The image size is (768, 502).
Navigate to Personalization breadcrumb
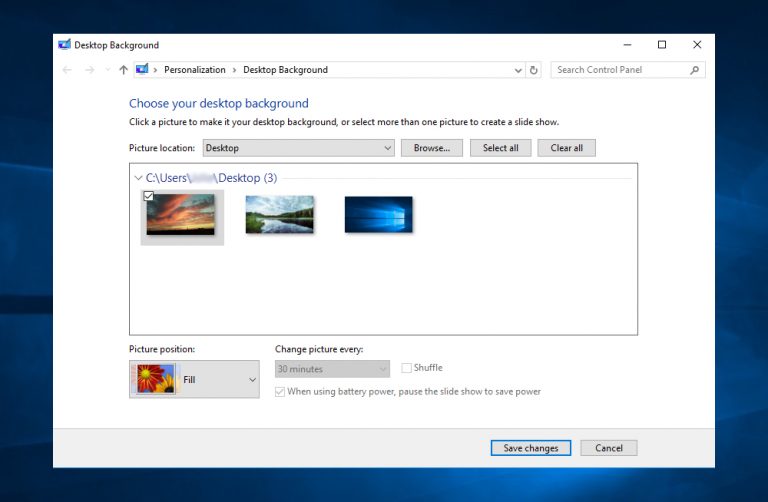(x=194, y=70)
